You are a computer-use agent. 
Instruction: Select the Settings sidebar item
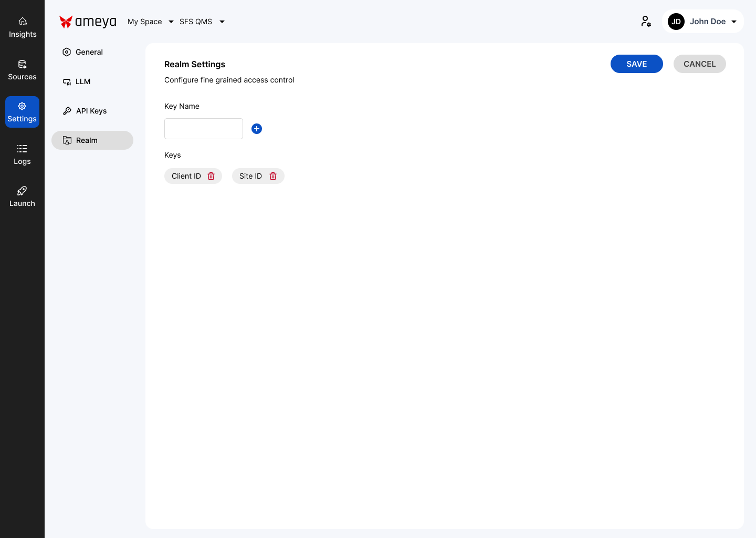click(22, 112)
